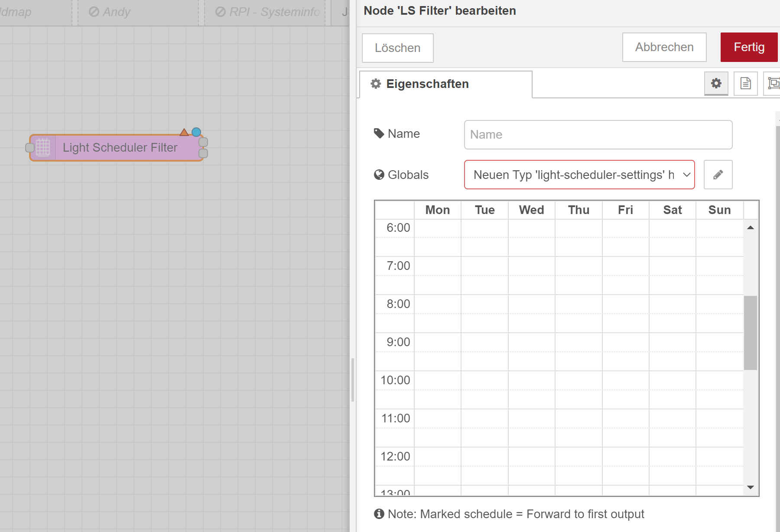
Task: Click the Fertig button
Action: (x=749, y=47)
